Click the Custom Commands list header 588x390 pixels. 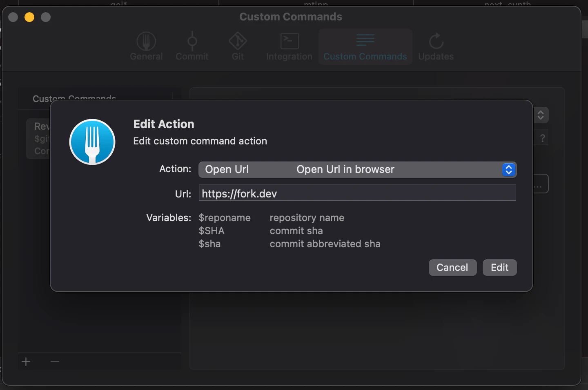[74, 98]
